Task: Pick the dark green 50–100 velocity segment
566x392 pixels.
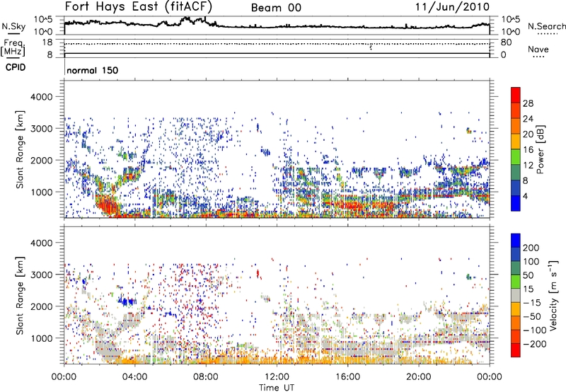Action: tap(516, 268)
